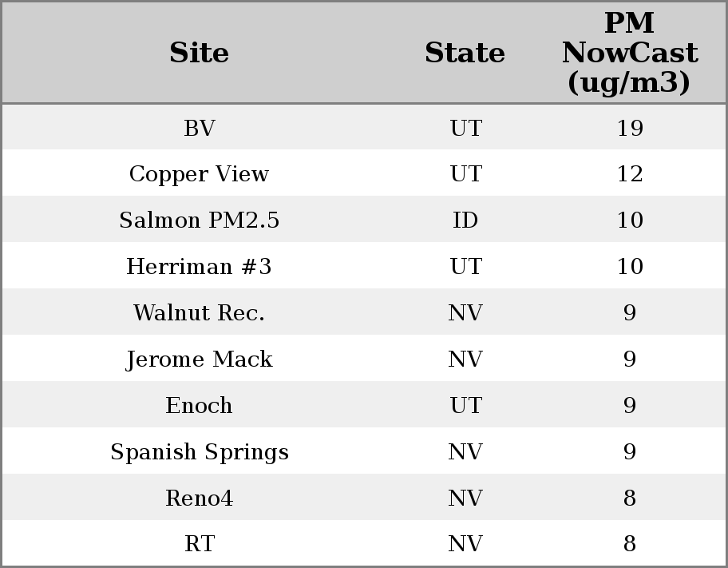Click the Spanish Springs site name
The width and height of the screenshot is (728, 568).
[x=200, y=452]
